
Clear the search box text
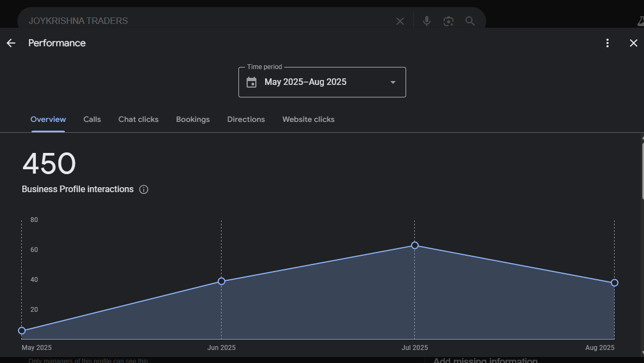coord(400,21)
